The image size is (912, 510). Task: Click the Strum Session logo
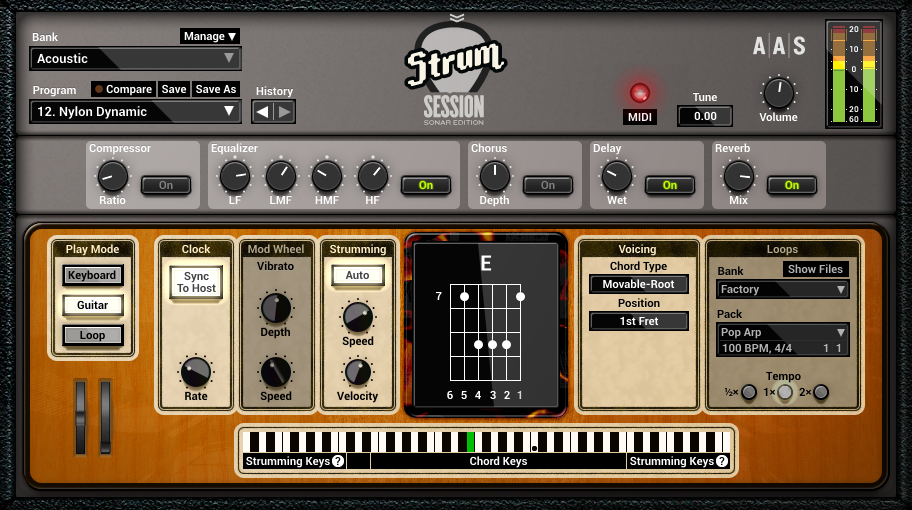tap(455, 74)
